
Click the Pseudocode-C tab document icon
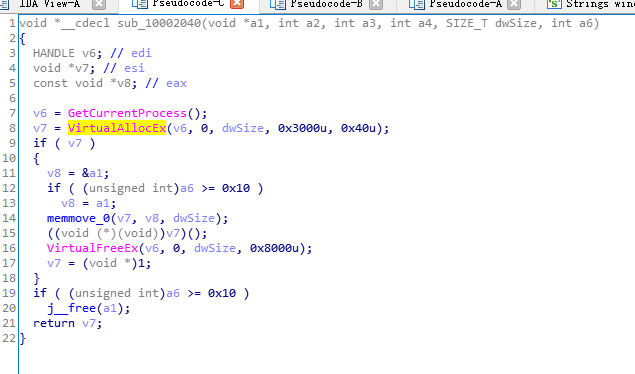pyautogui.click(x=140, y=4)
